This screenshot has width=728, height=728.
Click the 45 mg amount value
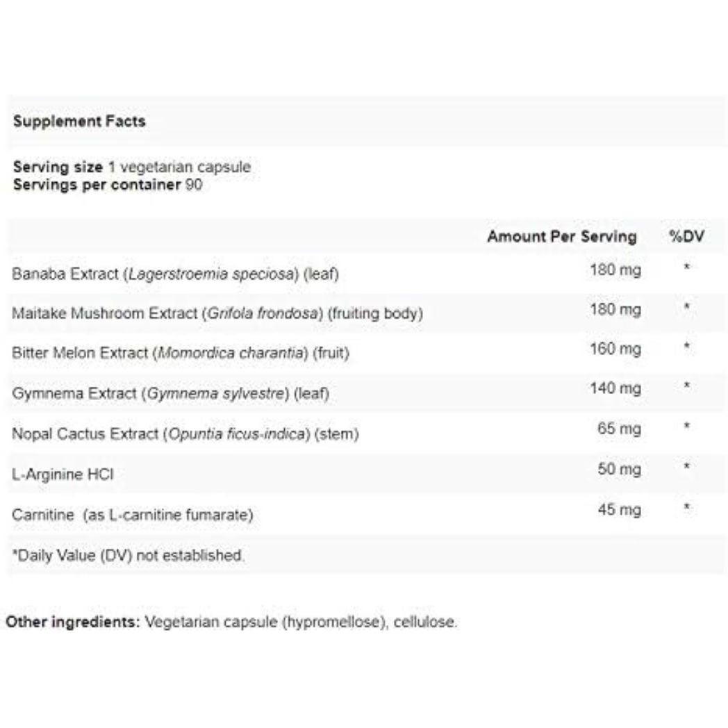620,509
